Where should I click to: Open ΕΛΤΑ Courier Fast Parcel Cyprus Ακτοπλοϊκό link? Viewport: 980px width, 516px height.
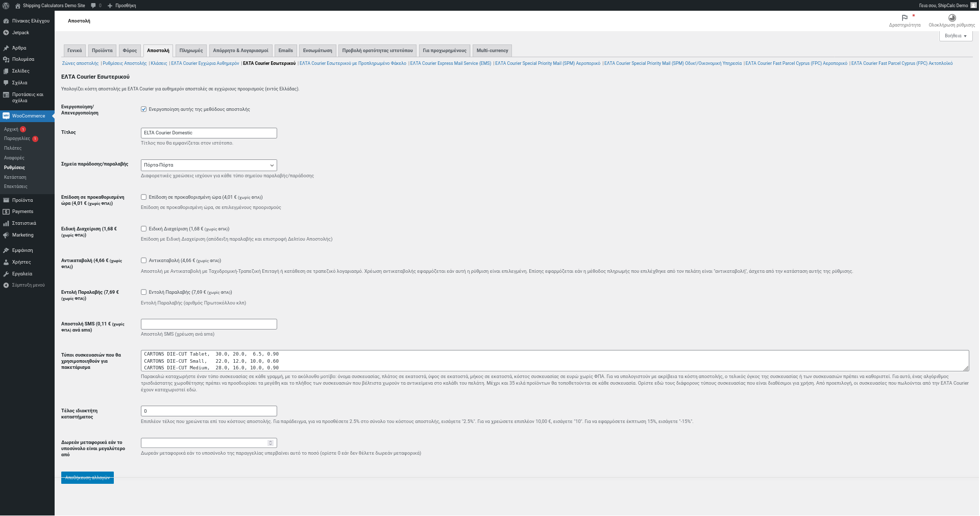click(x=902, y=63)
